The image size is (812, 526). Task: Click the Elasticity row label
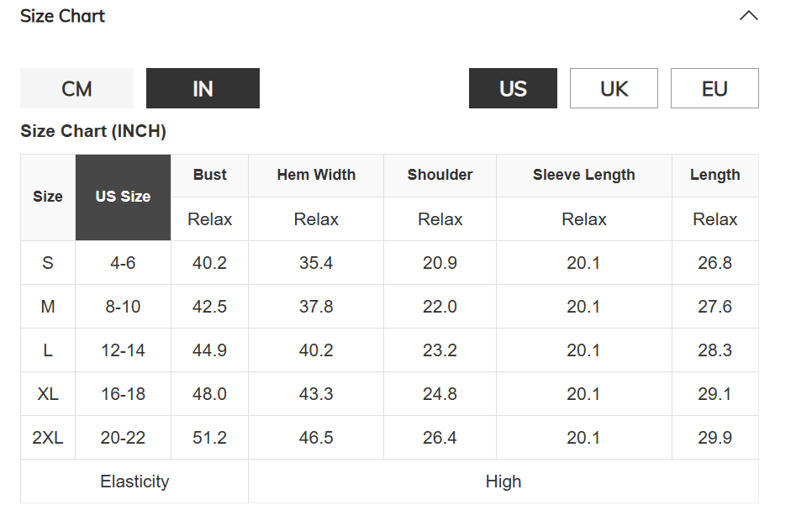134,481
